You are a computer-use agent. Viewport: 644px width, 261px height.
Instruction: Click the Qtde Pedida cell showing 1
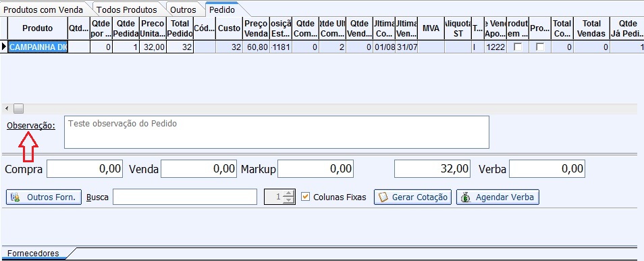tap(126, 47)
